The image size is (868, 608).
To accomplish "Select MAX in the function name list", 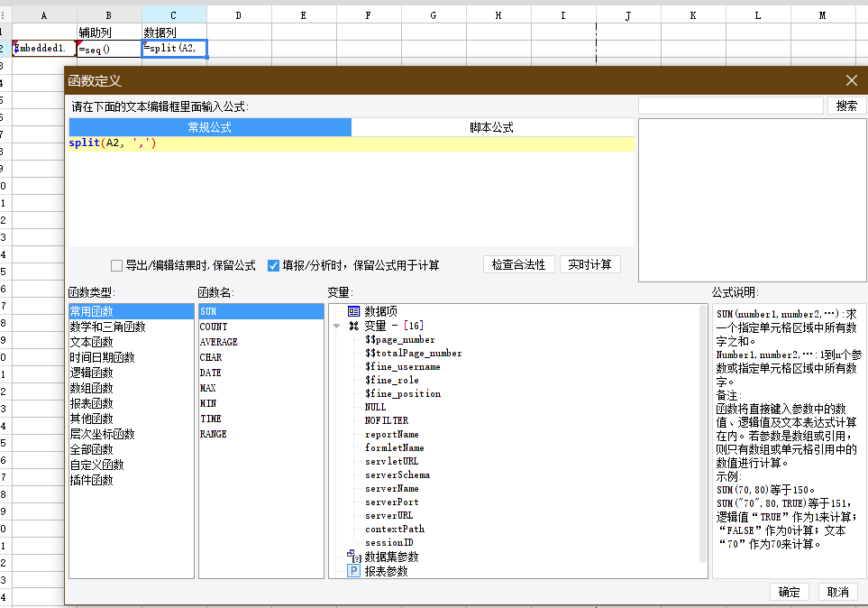I will 261,388.
